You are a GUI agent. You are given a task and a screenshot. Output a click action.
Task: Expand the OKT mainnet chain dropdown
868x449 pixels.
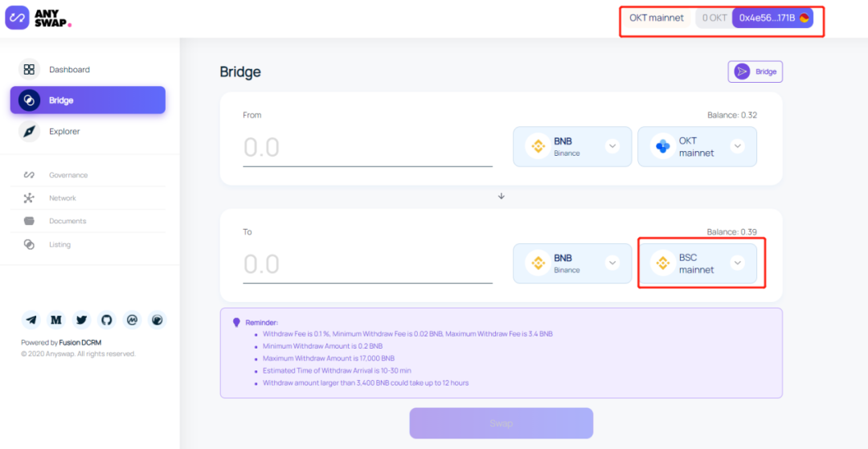(x=697, y=146)
